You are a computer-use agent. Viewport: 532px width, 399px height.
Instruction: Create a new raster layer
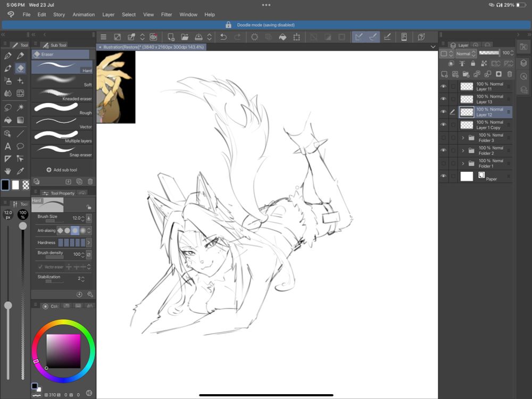tap(444, 74)
